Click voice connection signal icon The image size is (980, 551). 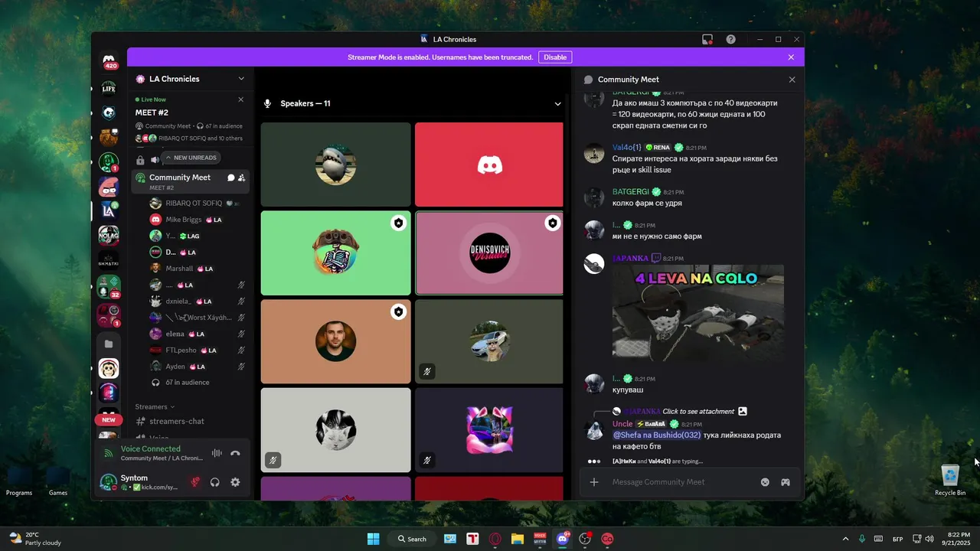coord(109,453)
